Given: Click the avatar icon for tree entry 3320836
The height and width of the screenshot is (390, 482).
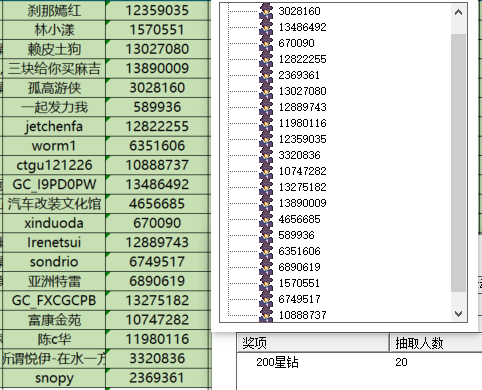Looking at the screenshot, I should (x=266, y=155).
